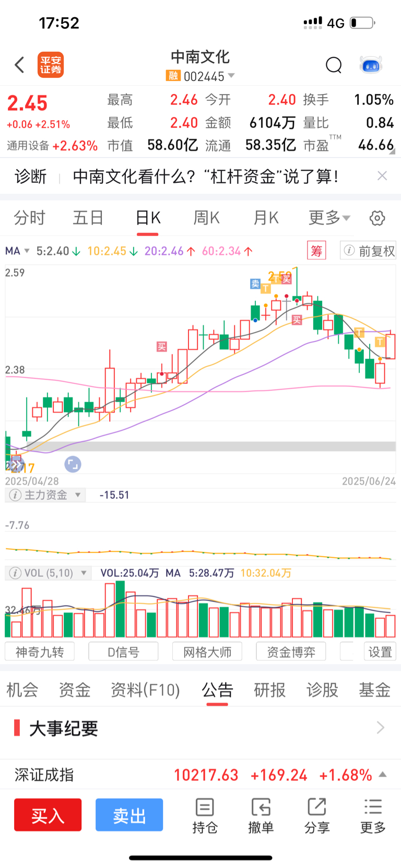Select D信号 indicator button
The image size is (401, 868).
tap(124, 652)
